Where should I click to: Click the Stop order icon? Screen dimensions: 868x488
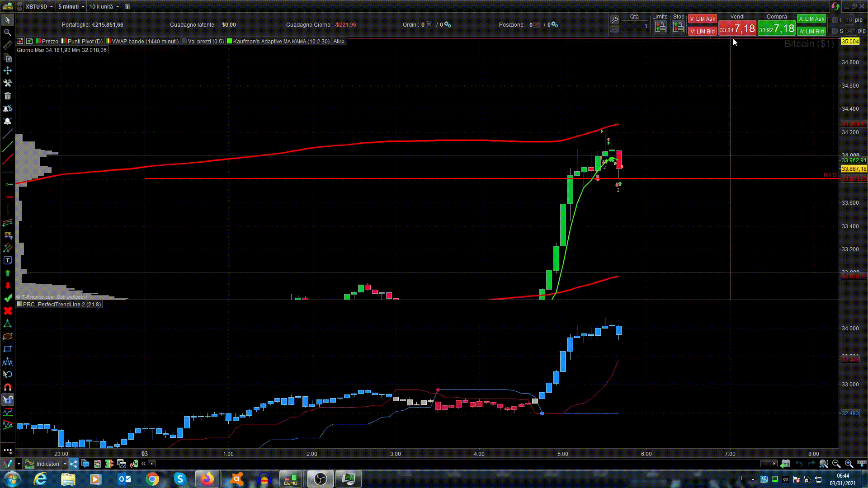tap(678, 27)
